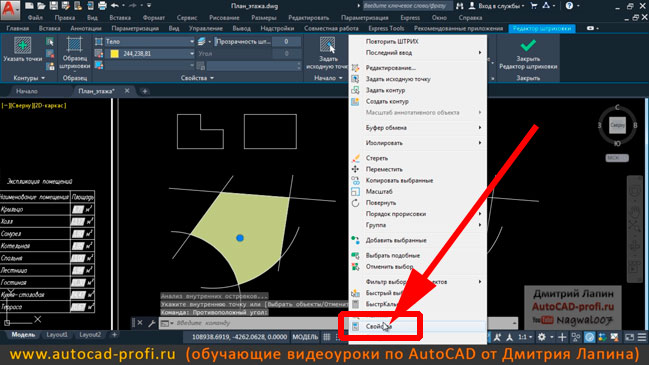Click the Save diskette icon
Screen dimensions: 649x365
(53, 6)
